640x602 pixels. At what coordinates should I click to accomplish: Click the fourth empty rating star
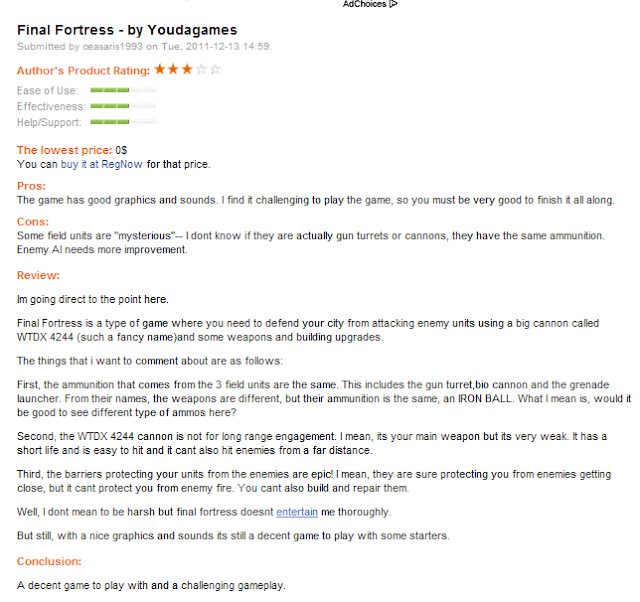(201, 69)
